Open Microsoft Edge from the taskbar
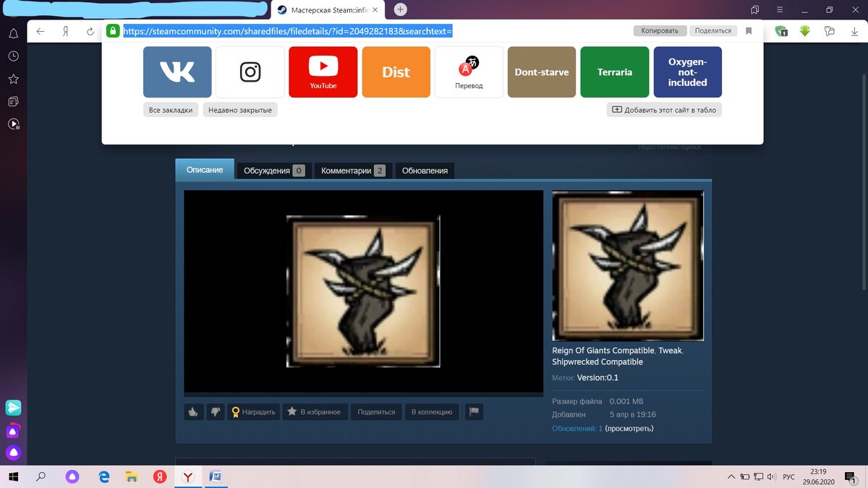This screenshot has width=868, height=488. click(x=104, y=476)
